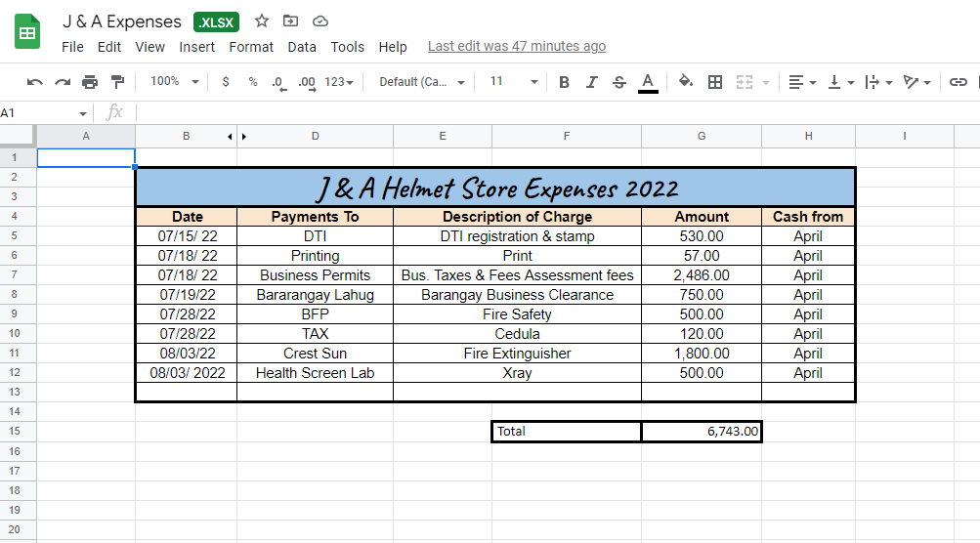Check the cloud document status icon

tap(320, 21)
